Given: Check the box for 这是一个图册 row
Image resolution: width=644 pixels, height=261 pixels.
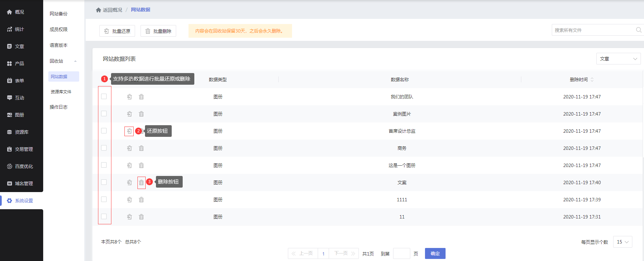Looking at the screenshot, I should [x=104, y=165].
